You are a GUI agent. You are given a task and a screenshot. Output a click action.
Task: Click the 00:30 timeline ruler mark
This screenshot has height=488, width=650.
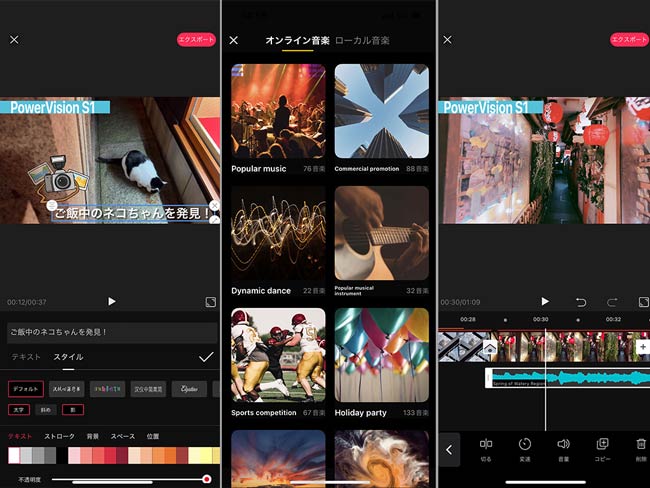click(x=541, y=319)
